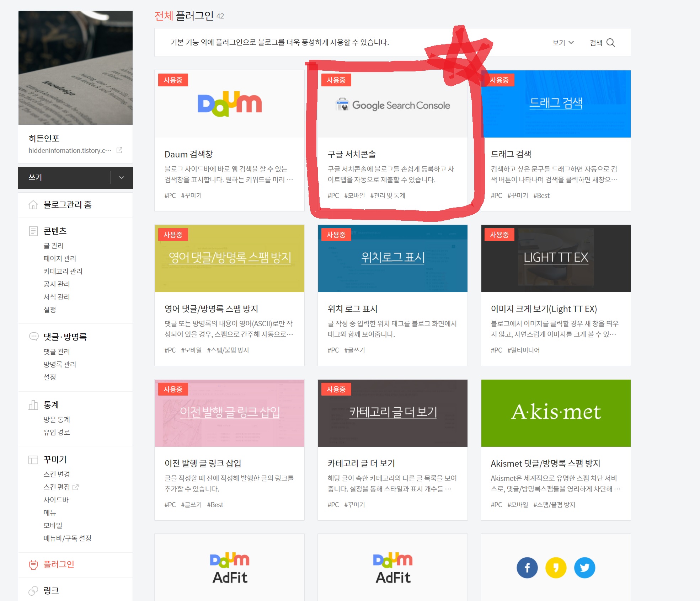
Task: Open the 구글 서치콘솔 plugin title
Action: click(x=352, y=154)
